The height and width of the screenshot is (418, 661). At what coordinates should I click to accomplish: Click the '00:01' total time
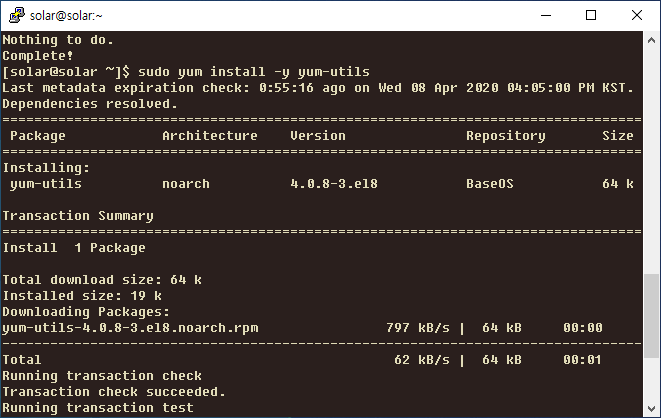pos(582,360)
